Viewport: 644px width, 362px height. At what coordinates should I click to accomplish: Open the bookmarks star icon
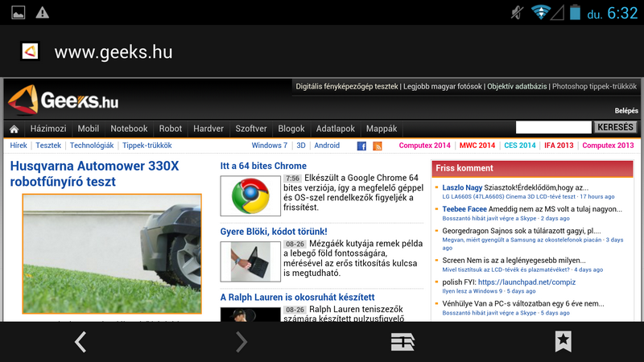[563, 342]
